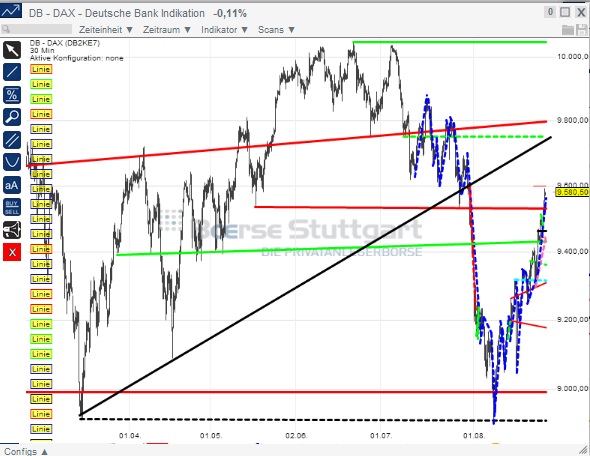
Task: Select the percent retracement tool
Action: [12, 95]
